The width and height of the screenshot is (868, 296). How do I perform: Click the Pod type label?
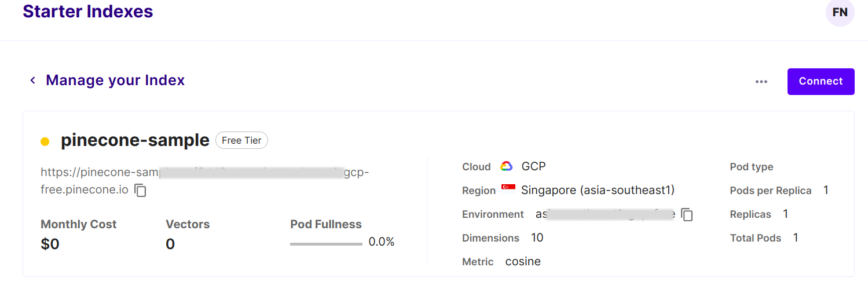[752, 167]
